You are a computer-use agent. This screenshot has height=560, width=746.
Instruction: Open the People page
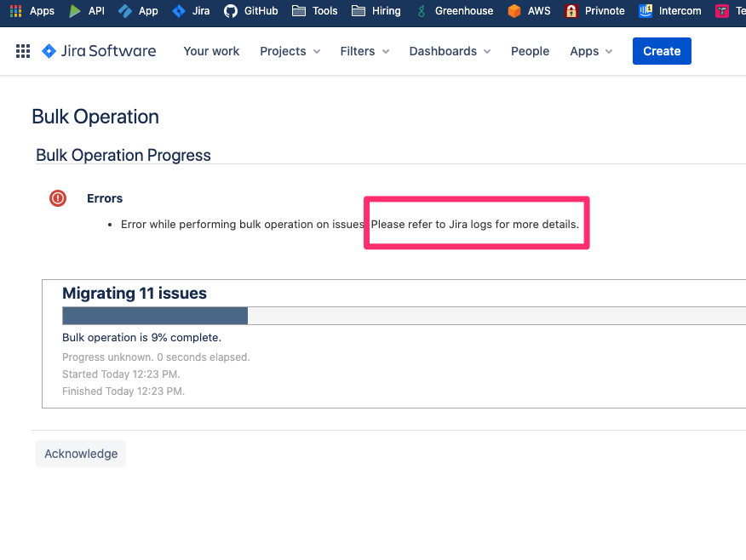tap(530, 51)
